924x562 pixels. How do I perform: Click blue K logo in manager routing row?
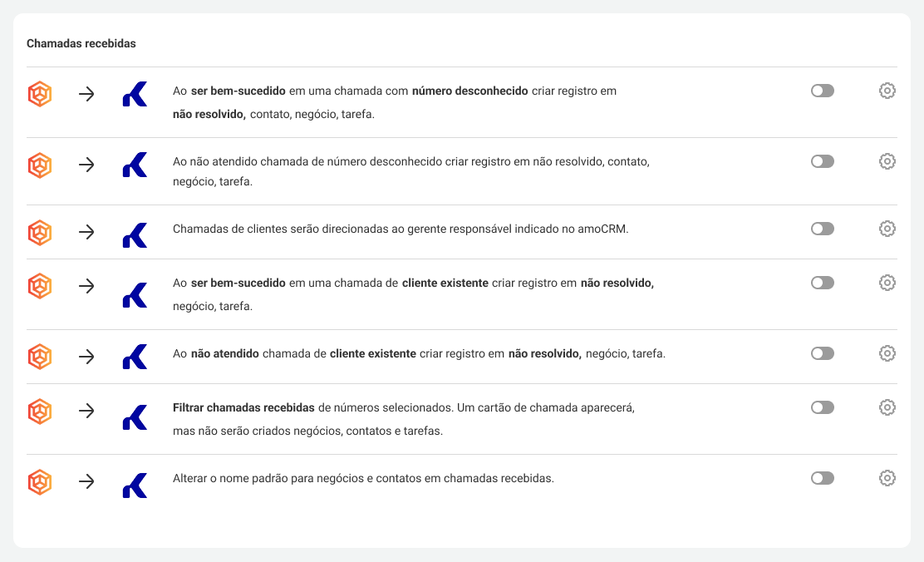pos(135,235)
